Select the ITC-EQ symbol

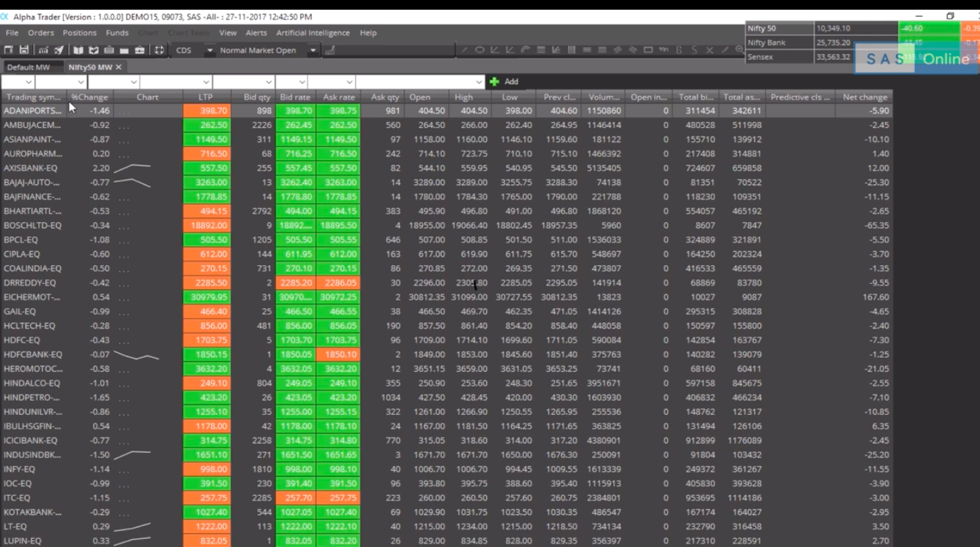click(17, 498)
